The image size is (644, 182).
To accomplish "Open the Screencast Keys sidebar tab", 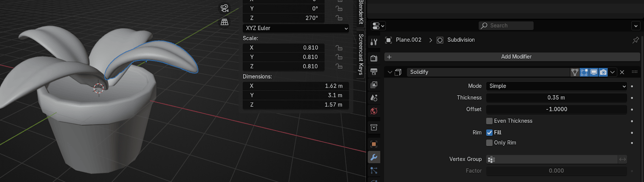I will 361,54.
